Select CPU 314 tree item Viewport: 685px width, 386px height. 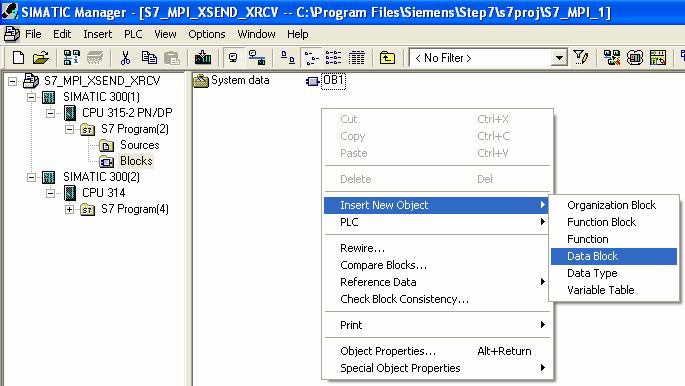(x=104, y=193)
